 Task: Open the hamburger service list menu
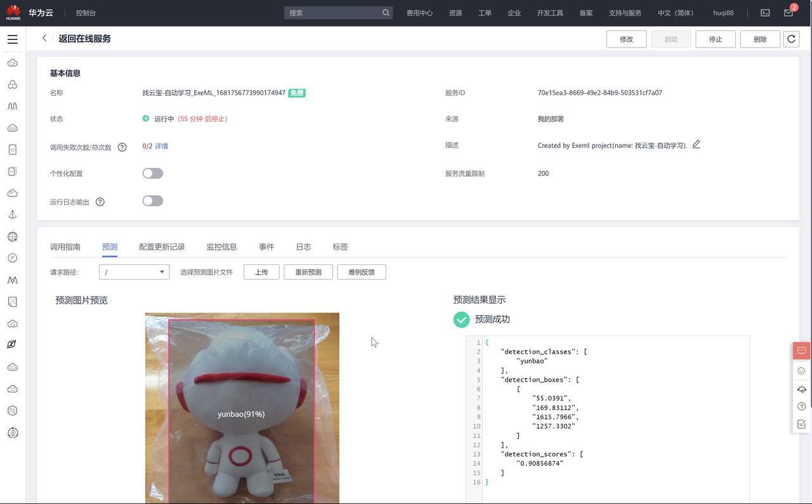click(13, 39)
